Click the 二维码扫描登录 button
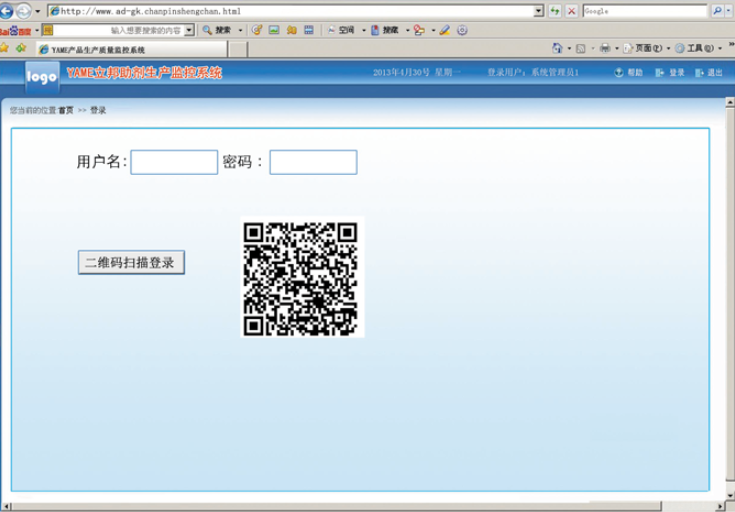This screenshot has height=512, width=735. click(x=131, y=262)
